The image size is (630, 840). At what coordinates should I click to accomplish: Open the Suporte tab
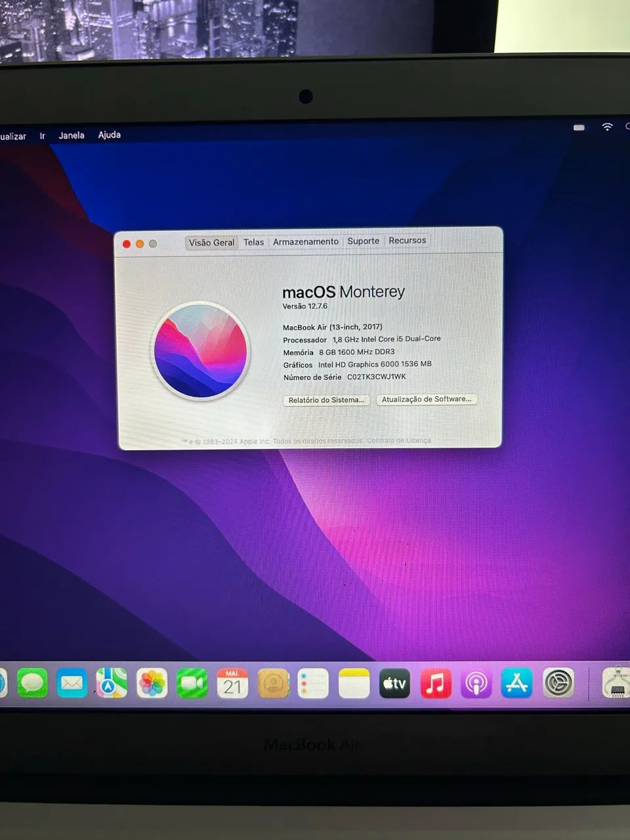(363, 241)
